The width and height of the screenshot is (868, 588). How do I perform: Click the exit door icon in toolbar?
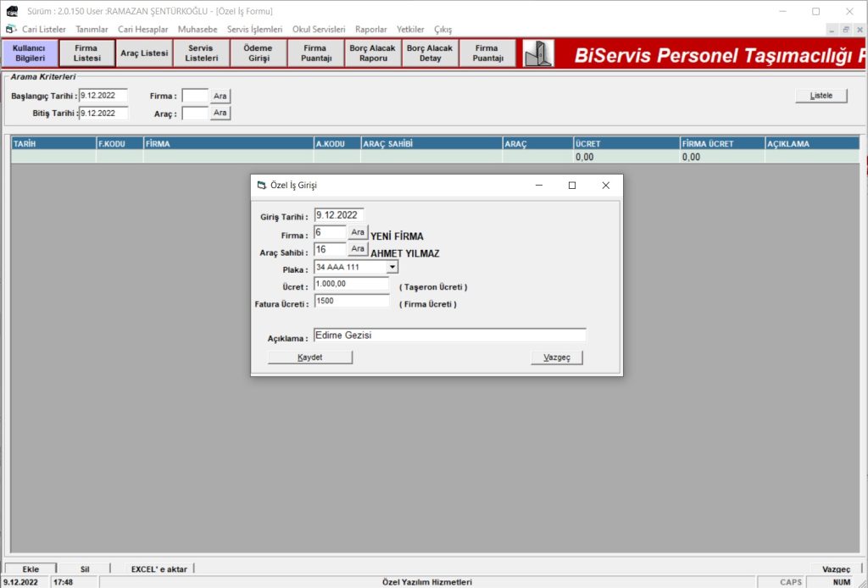coord(538,54)
